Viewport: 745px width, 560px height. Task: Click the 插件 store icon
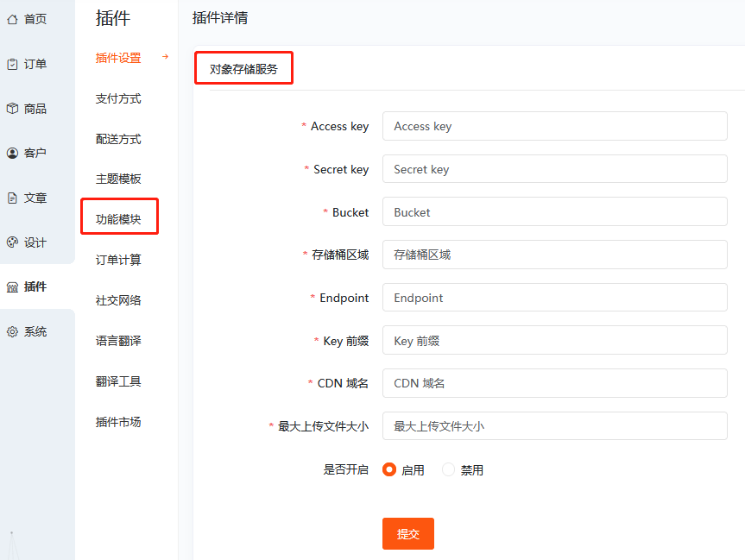12,286
